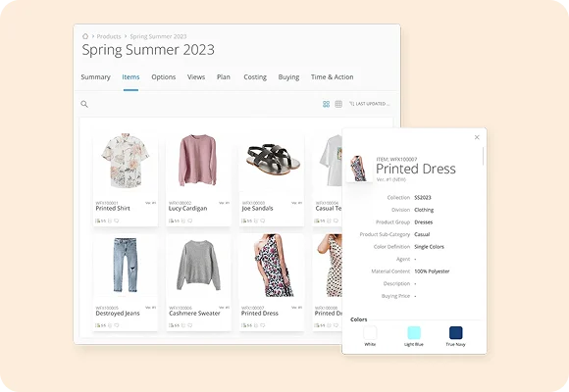Image resolution: width=569 pixels, height=392 pixels.
Task: Click the floral Printed Shirt thumbnail
Action: click(126, 161)
